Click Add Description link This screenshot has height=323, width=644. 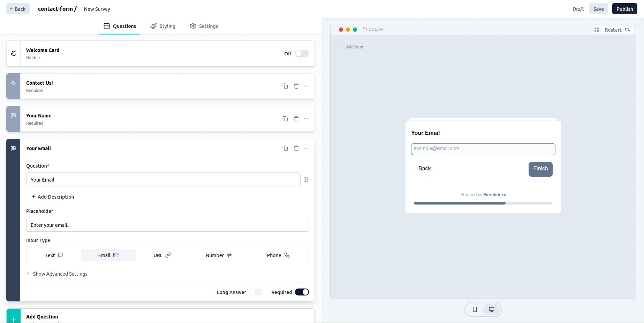[53, 197]
